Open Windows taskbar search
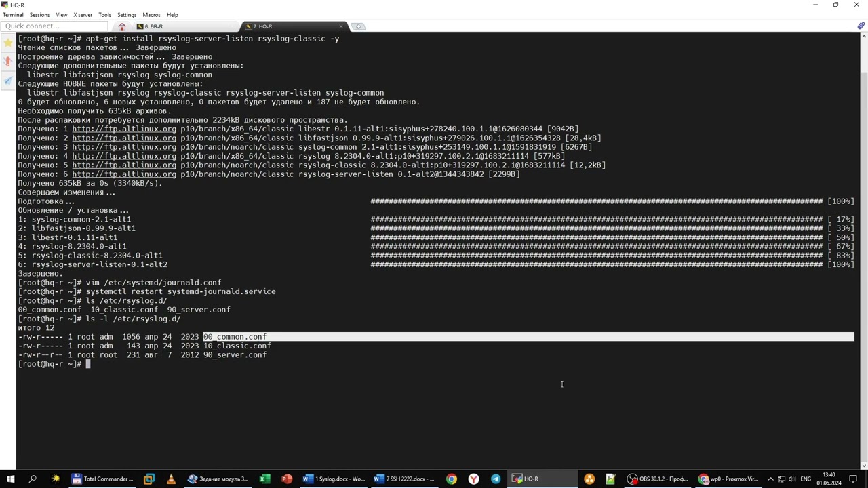868x488 pixels. (33, 479)
